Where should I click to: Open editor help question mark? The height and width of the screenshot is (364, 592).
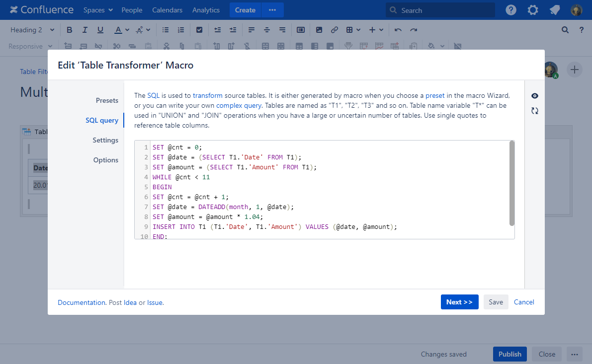point(582,30)
